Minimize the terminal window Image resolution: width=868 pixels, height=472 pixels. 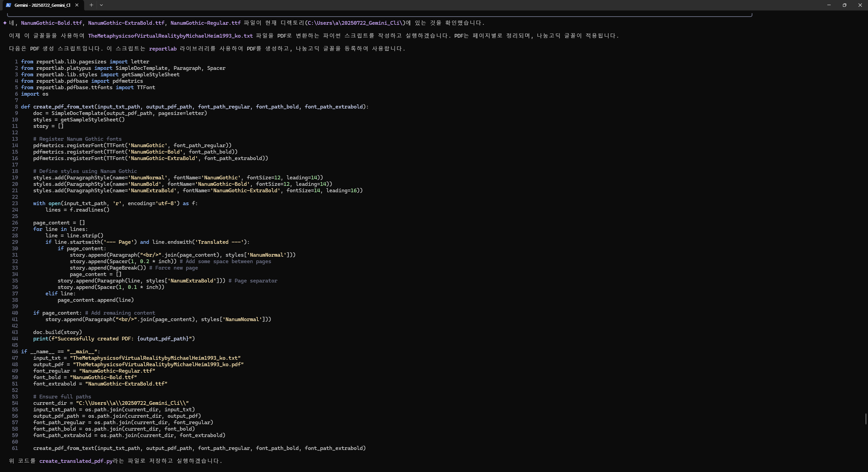tap(829, 5)
